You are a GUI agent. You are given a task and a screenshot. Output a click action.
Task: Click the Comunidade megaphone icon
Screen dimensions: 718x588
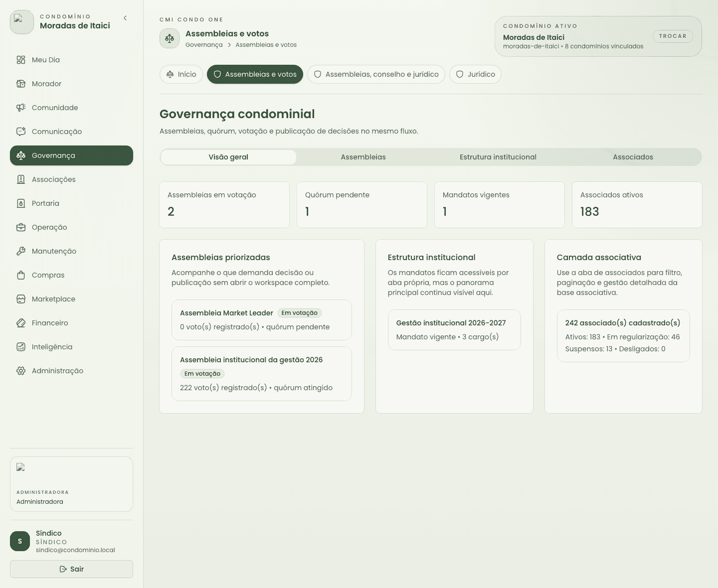(21, 108)
